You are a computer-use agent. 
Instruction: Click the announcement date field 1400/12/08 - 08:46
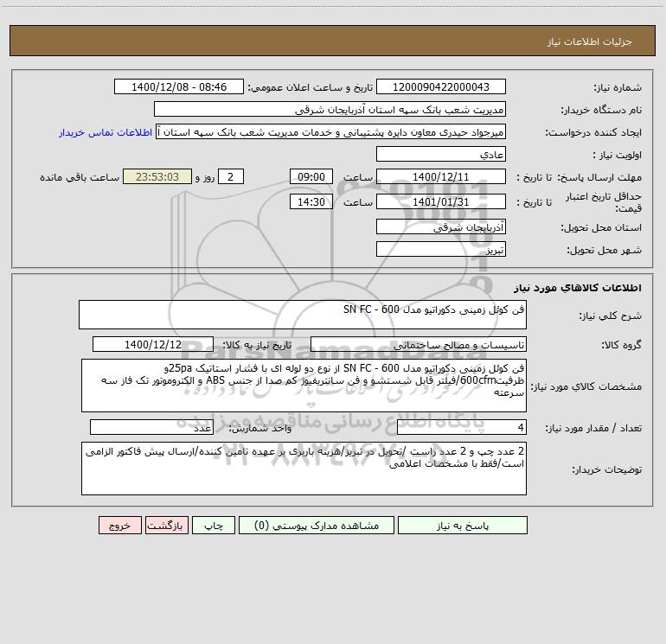tap(179, 87)
